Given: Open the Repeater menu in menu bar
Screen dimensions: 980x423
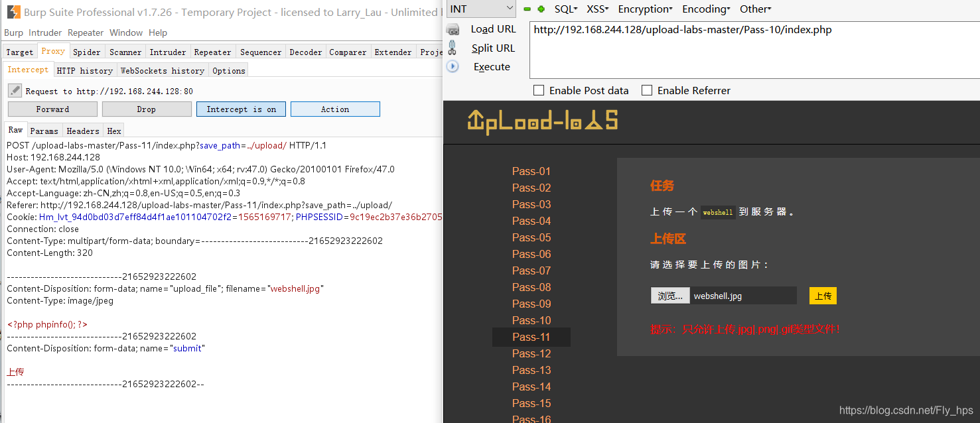Looking at the screenshot, I should pyautogui.click(x=86, y=32).
